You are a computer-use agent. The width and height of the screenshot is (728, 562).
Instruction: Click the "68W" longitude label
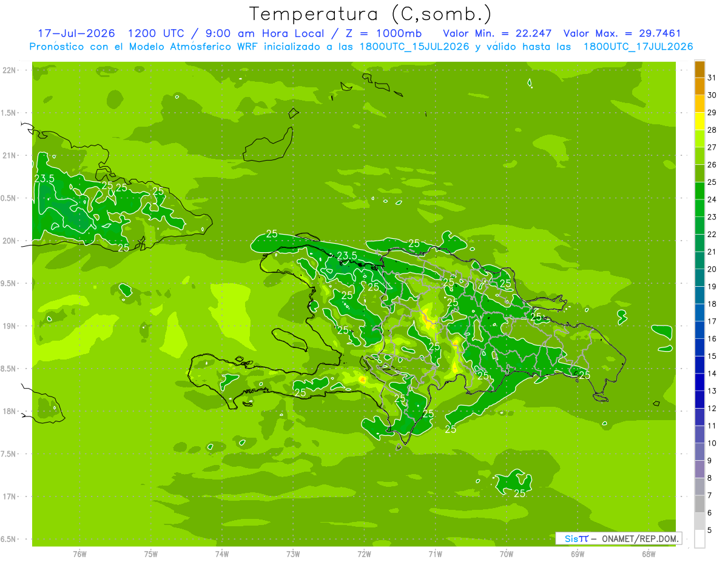[x=649, y=554]
